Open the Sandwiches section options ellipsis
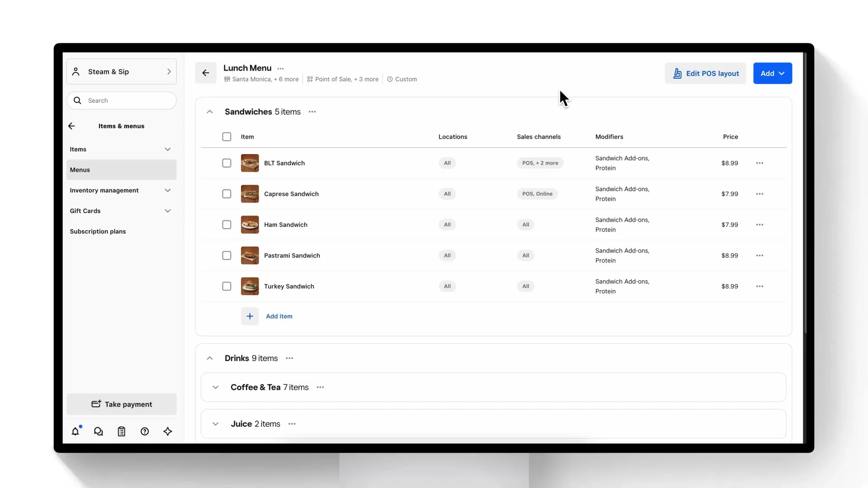The height and width of the screenshot is (488, 868). click(312, 112)
